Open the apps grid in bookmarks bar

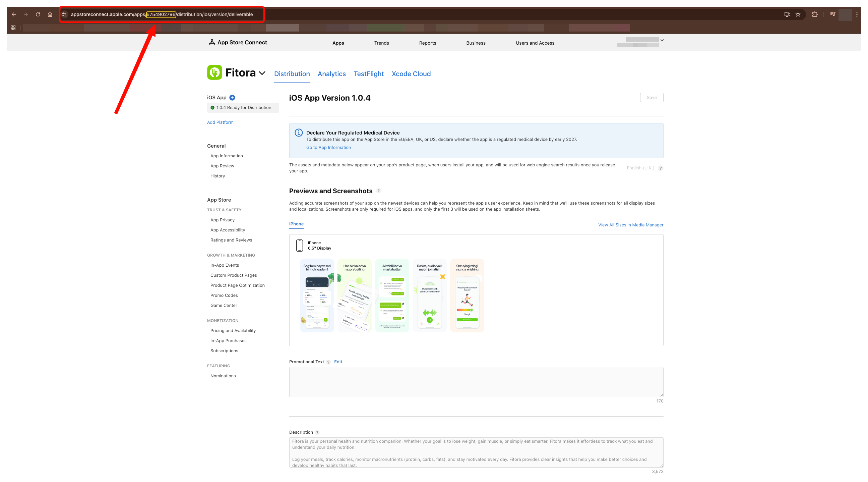(13, 28)
